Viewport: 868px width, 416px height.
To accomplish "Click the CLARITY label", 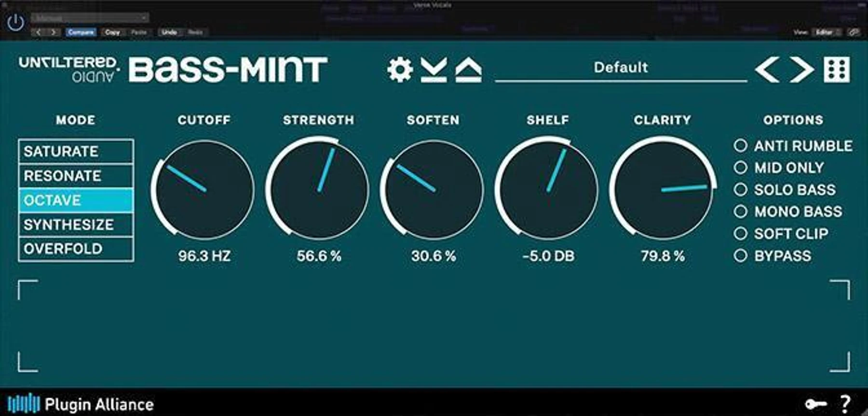I will tap(663, 120).
